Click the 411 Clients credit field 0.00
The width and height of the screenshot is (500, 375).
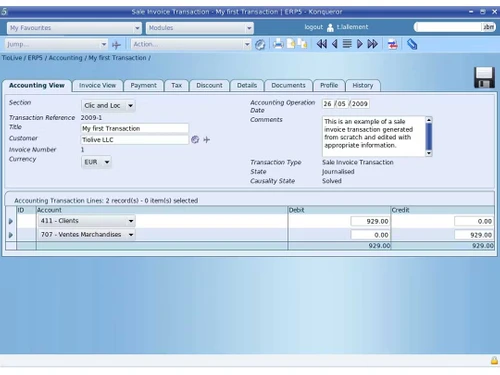click(474, 221)
